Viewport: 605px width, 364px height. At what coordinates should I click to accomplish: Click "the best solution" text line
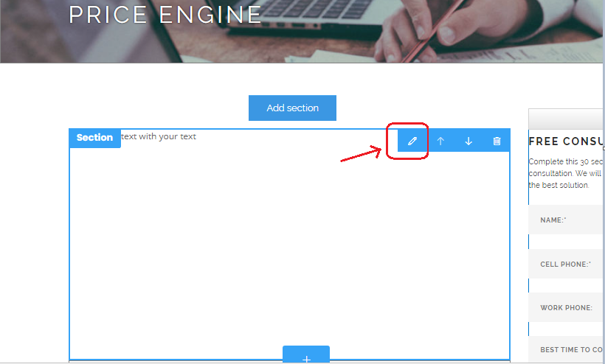[x=559, y=185]
